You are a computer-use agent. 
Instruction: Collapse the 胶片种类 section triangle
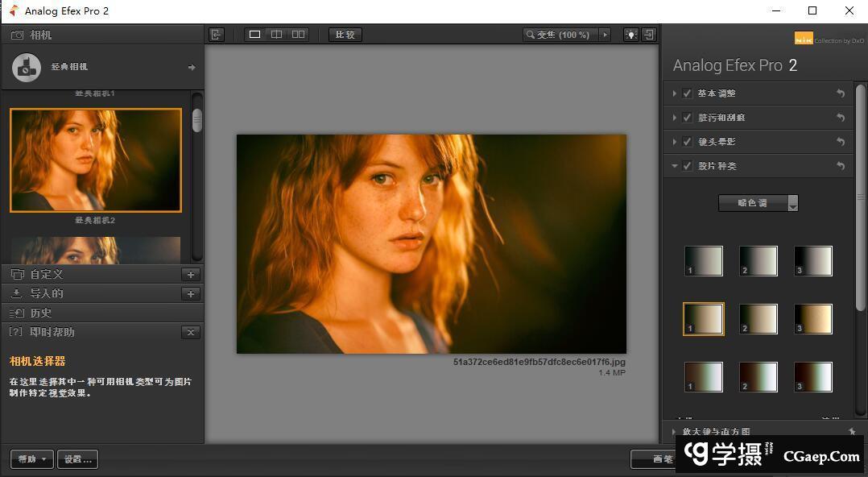[674, 166]
